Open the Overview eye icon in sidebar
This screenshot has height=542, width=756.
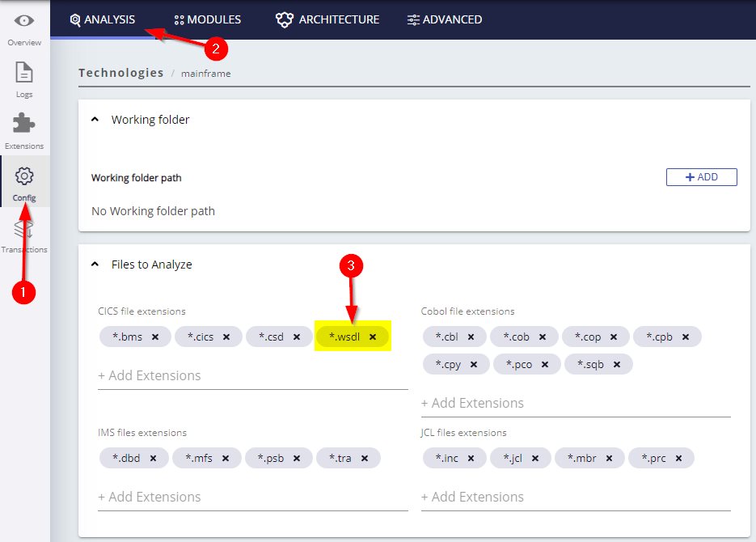coord(24,21)
